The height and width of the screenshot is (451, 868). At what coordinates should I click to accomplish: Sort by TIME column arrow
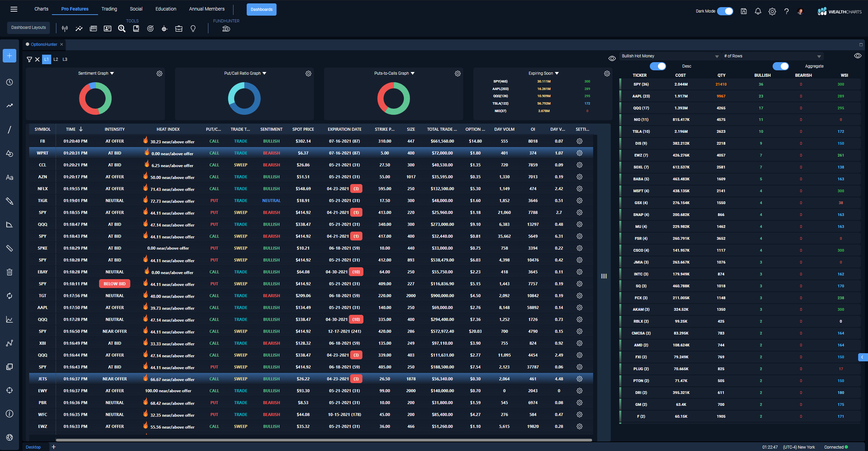(81, 129)
